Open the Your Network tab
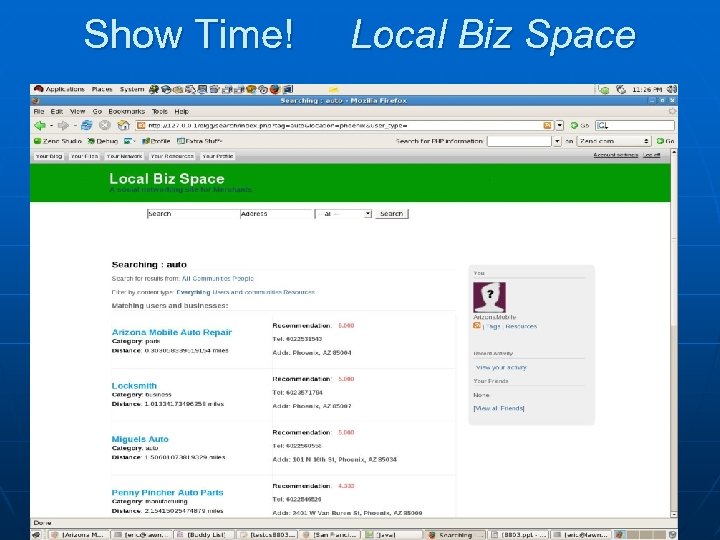The image size is (720, 540). (x=124, y=156)
